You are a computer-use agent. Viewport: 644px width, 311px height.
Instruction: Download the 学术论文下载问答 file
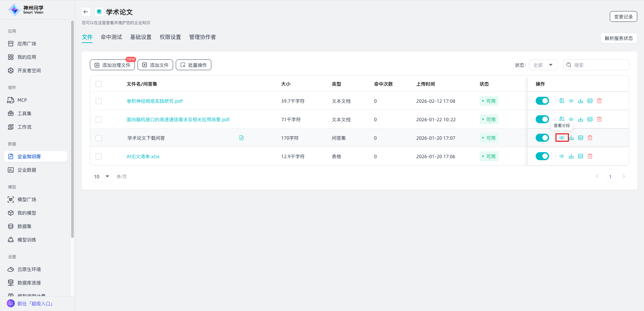click(x=571, y=138)
